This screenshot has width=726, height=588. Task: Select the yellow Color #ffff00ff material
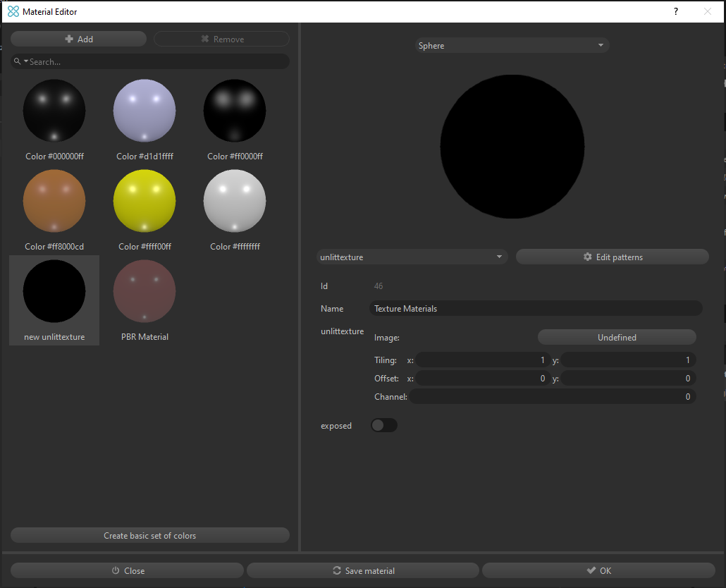click(144, 201)
